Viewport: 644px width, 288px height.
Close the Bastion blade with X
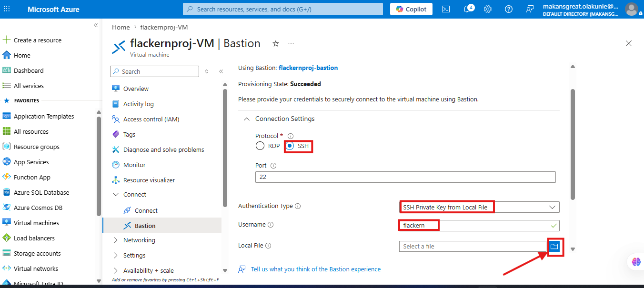coord(629,43)
